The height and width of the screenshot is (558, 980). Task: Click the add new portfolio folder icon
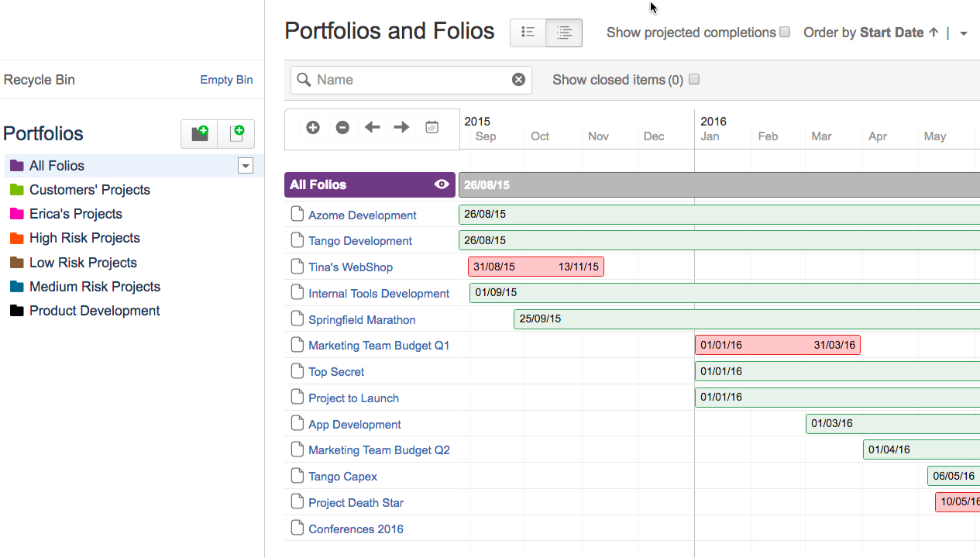coord(199,134)
